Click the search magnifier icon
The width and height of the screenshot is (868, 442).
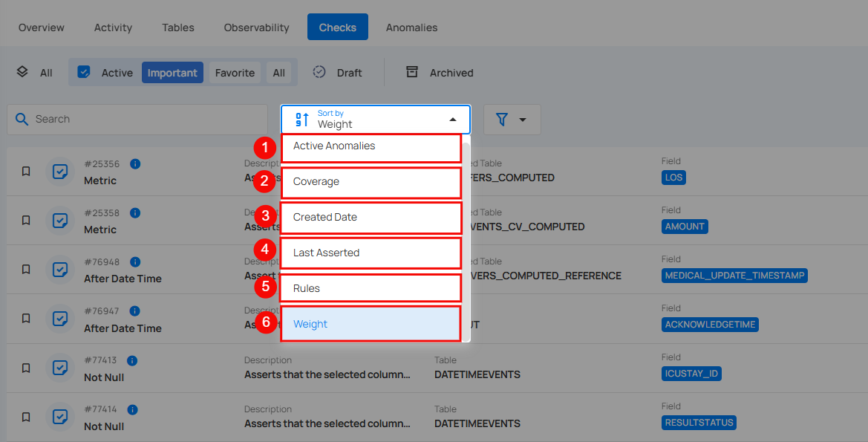[22, 119]
